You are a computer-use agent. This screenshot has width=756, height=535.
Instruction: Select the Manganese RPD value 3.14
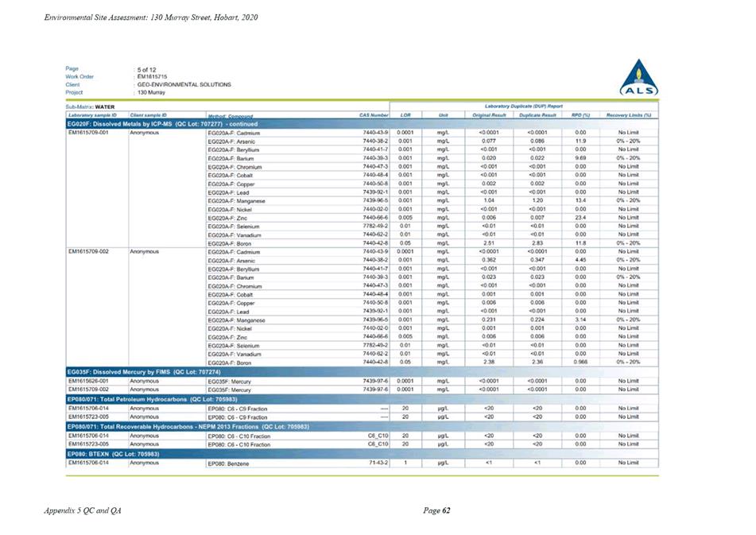(x=580, y=320)
